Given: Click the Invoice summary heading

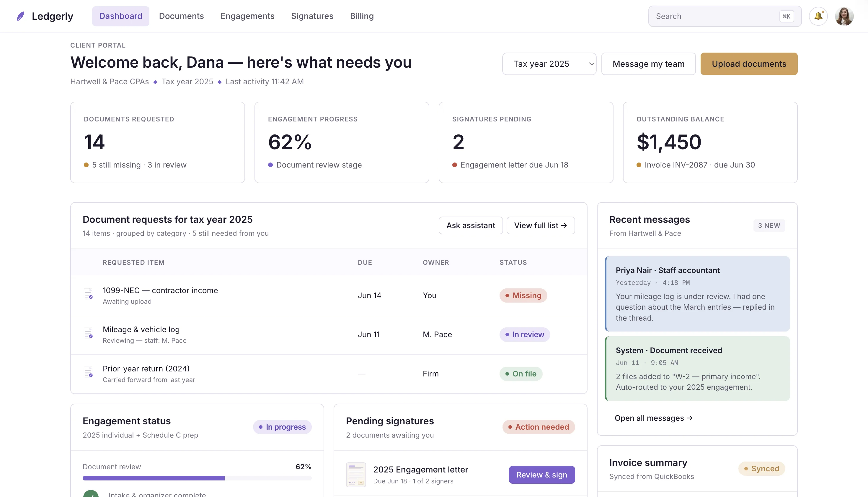Looking at the screenshot, I should click(648, 462).
